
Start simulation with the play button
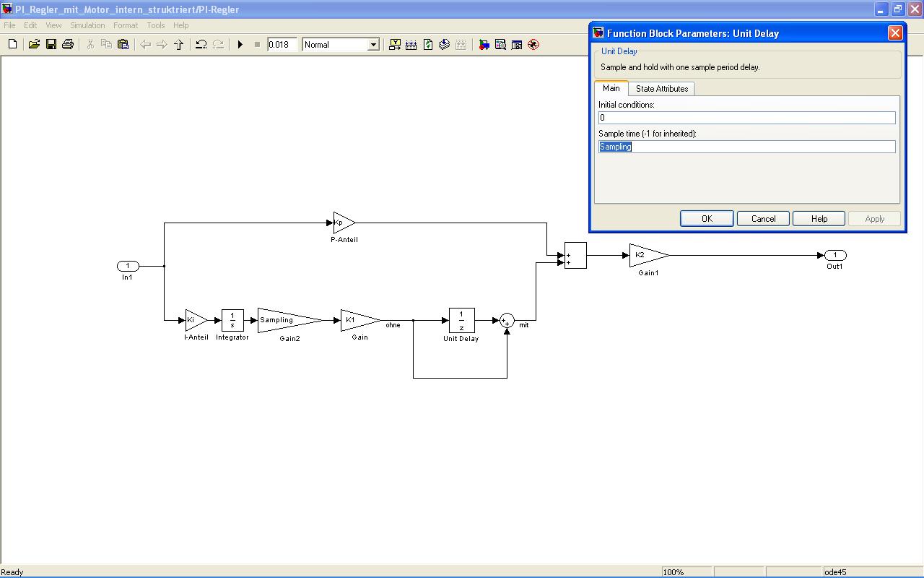[240, 45]
